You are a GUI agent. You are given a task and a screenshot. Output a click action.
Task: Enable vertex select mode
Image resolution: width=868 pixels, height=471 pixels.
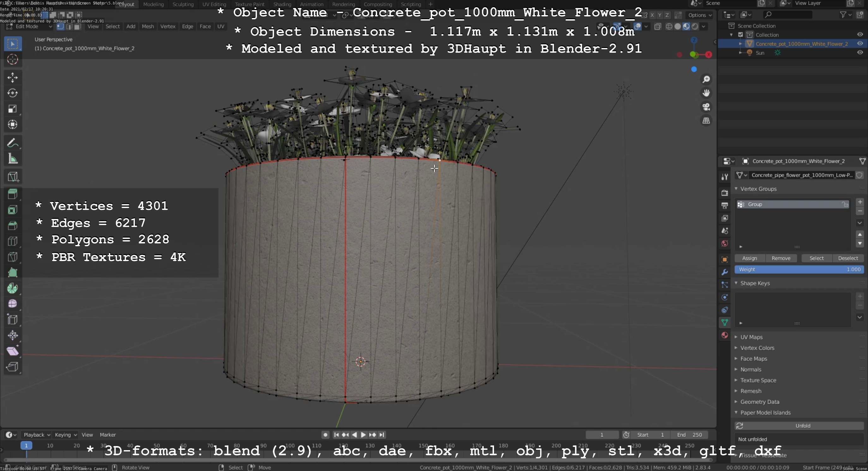(x=61, y=27)
